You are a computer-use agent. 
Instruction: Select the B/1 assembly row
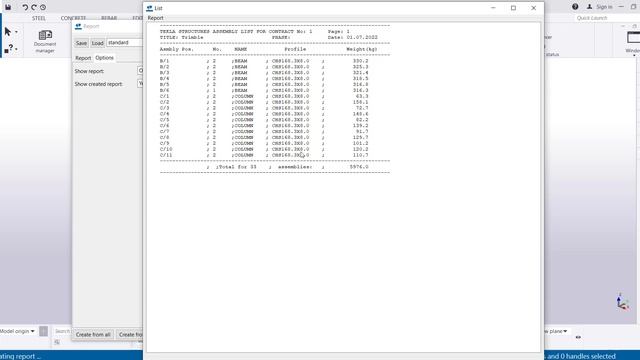pyautogui.click(x=264, y=61)
